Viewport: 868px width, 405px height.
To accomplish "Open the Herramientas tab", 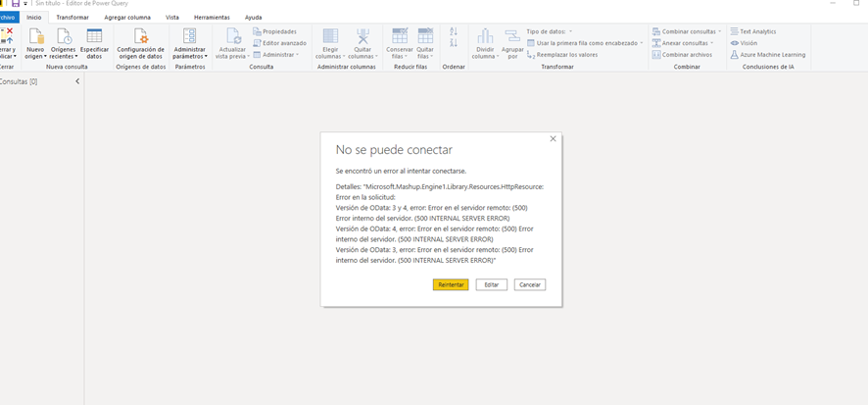I will [x=212, y=18].
